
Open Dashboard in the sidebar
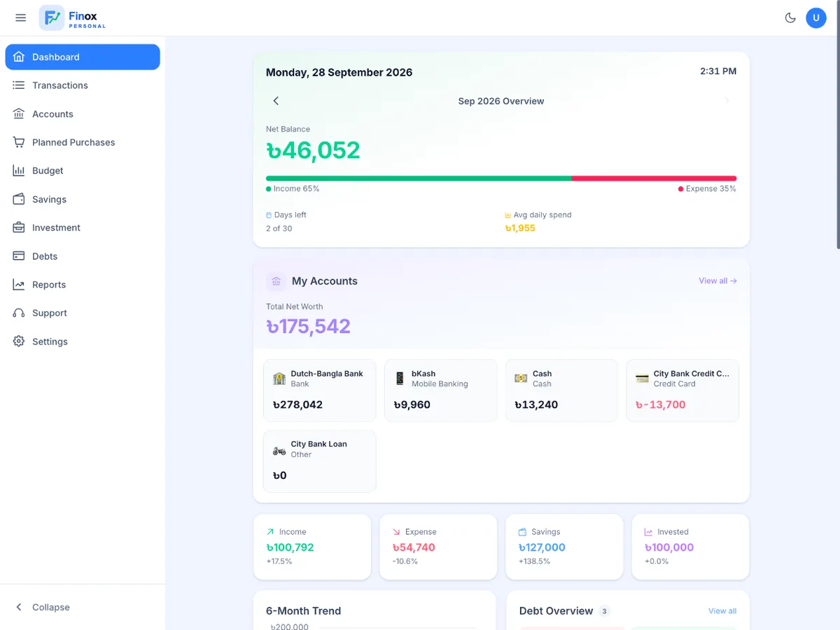point(83,57)
